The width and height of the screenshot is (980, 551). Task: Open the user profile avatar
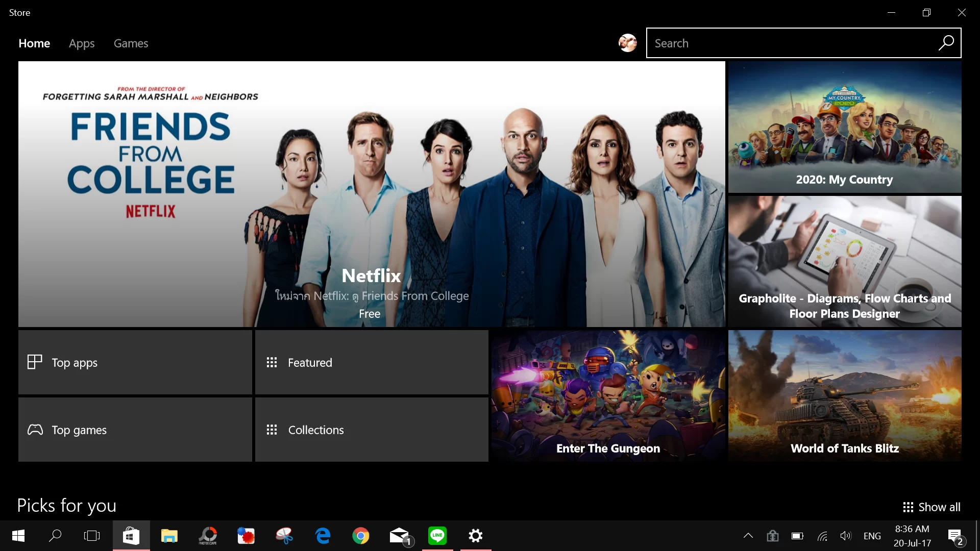click(627, 43)
